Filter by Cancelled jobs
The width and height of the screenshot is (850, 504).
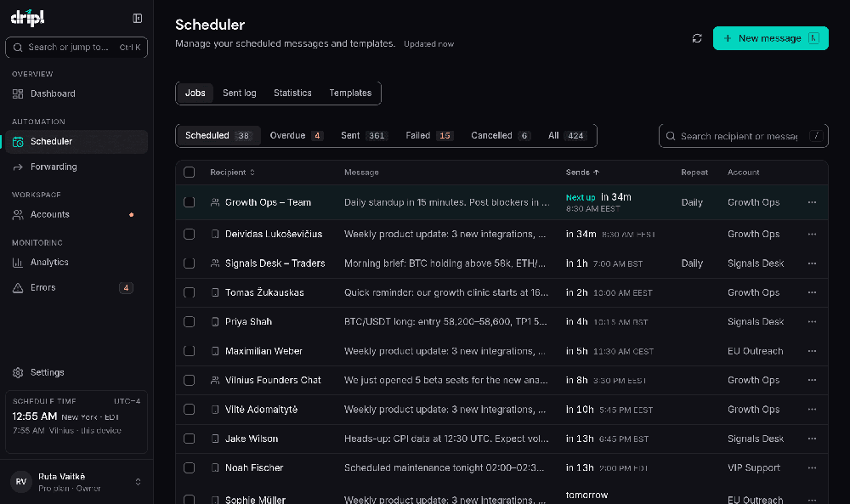point(501,135)
